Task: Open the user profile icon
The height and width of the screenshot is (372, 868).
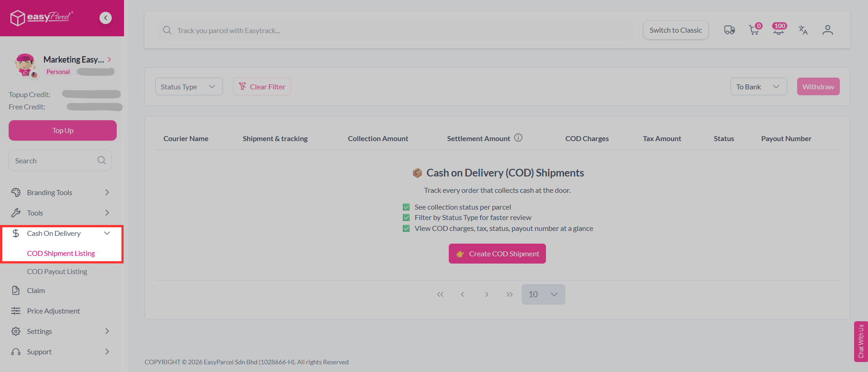Action: (x=828, y=30)
